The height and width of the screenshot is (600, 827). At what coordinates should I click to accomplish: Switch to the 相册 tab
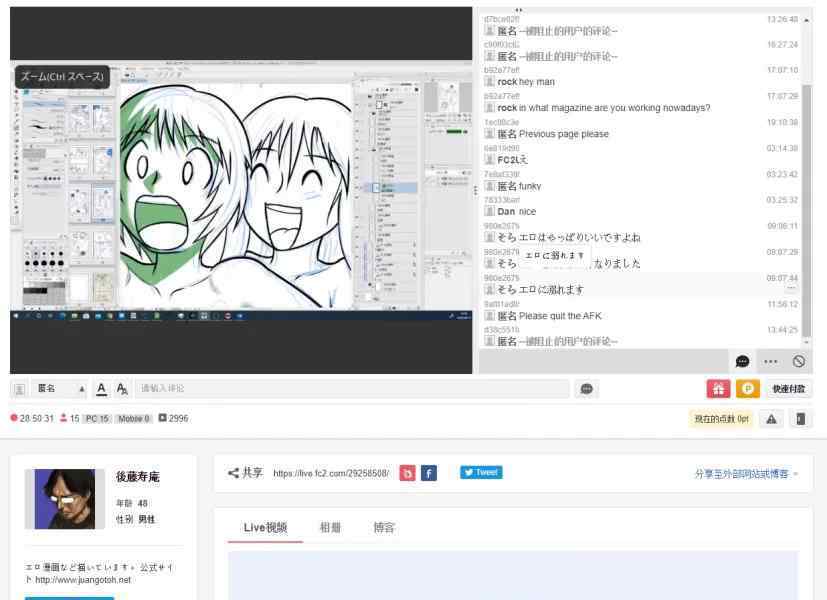(330, 527)
